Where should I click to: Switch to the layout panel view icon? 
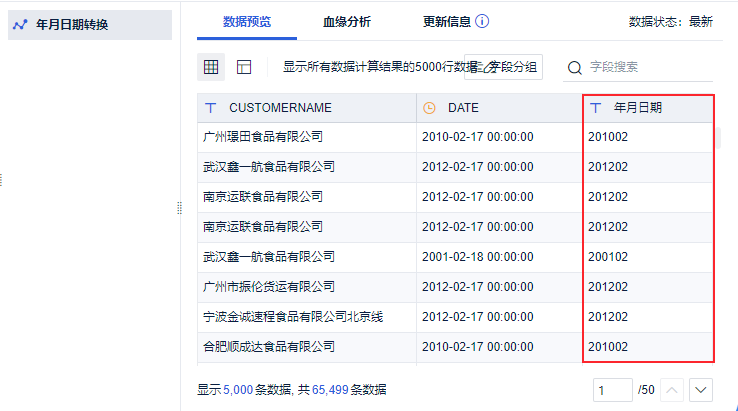coord(244,67)
